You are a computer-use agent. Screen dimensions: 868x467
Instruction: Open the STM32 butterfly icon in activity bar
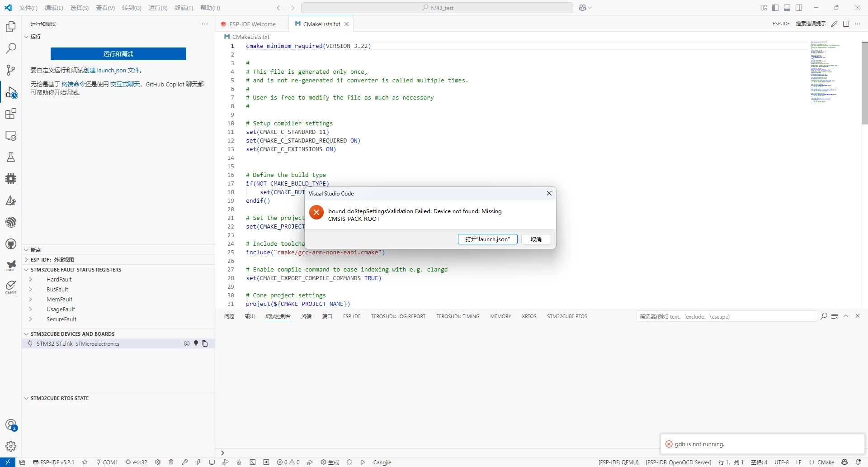click(x=11, y=266)
